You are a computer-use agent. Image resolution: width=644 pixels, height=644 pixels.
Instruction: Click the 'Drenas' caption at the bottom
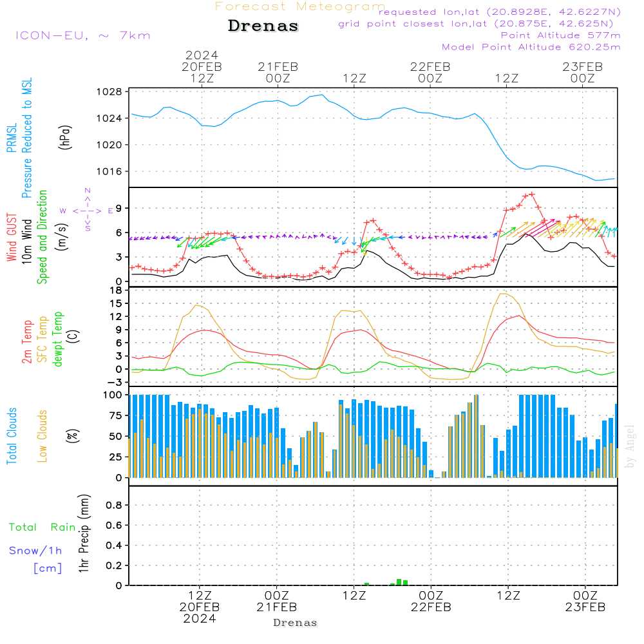click(296, 623)
